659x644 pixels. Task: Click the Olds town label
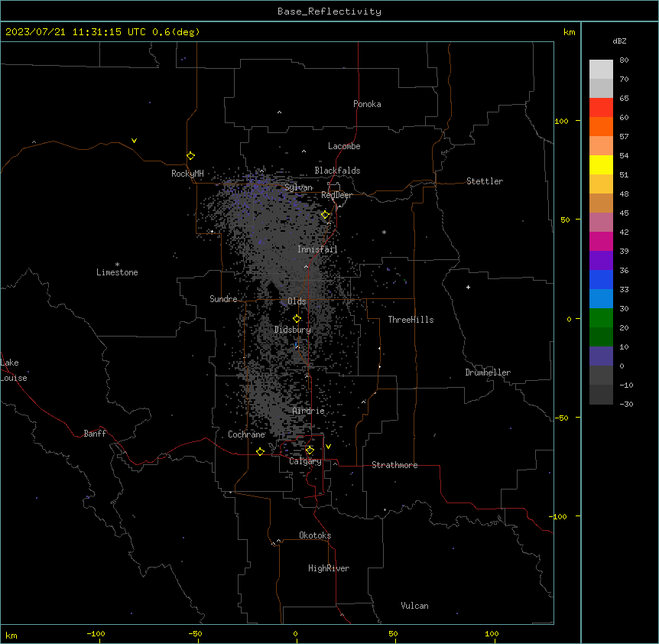(297, 301)
